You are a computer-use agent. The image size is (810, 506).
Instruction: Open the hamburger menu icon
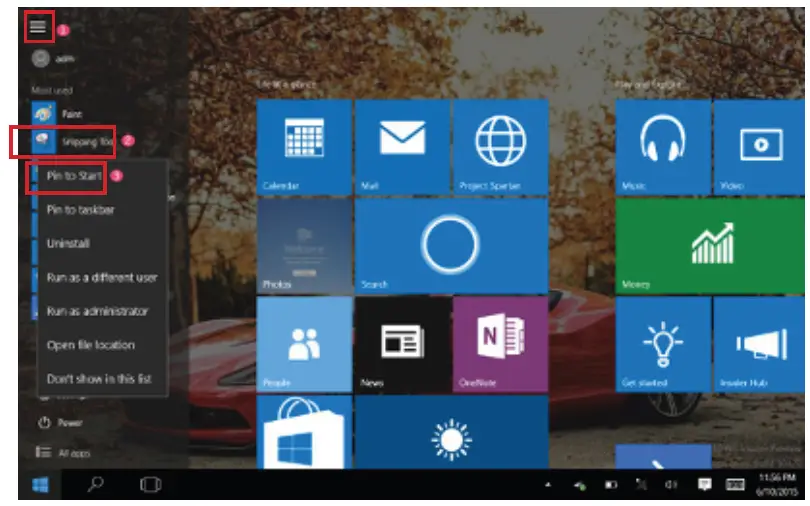click(38, 26)
